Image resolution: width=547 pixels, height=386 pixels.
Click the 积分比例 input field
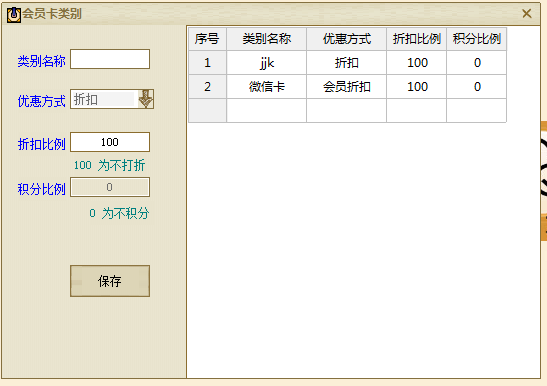click(x=110, y=187)
